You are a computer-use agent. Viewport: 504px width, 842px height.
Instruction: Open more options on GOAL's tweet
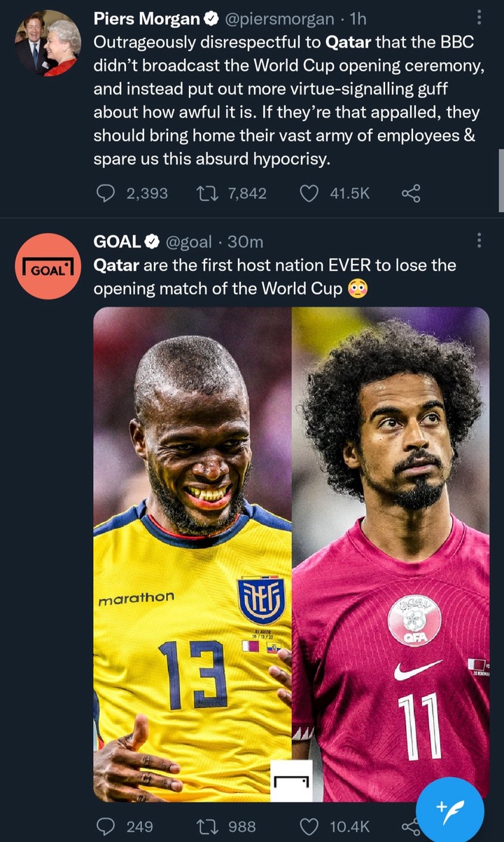coord(479,241)
